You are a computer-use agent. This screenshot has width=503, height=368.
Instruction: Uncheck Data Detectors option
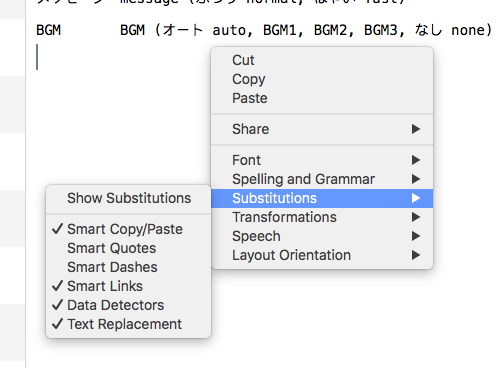click(x=129, y=305)
